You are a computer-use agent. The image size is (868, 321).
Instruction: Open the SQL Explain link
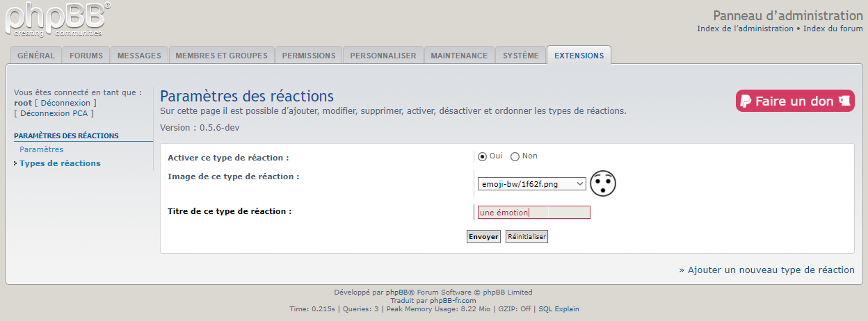pos(558,308)
